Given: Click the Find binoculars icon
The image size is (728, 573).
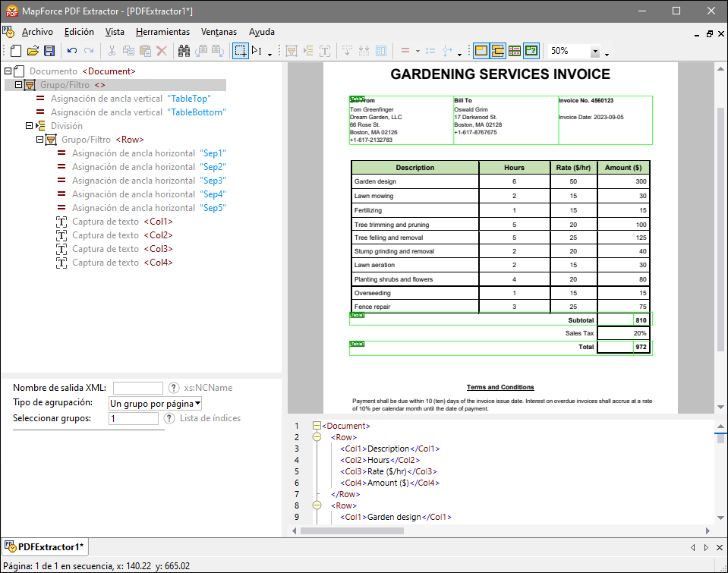Looking at the screenshot, I should [184, 51].
